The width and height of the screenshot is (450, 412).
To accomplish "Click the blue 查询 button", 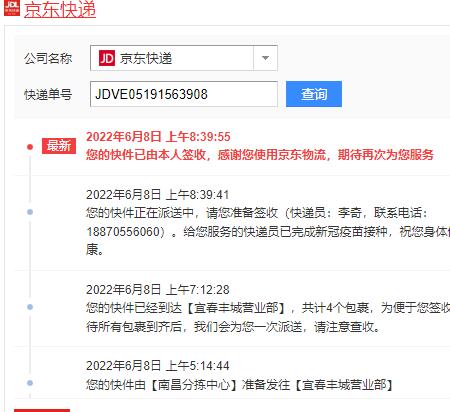I will [314, 94].
